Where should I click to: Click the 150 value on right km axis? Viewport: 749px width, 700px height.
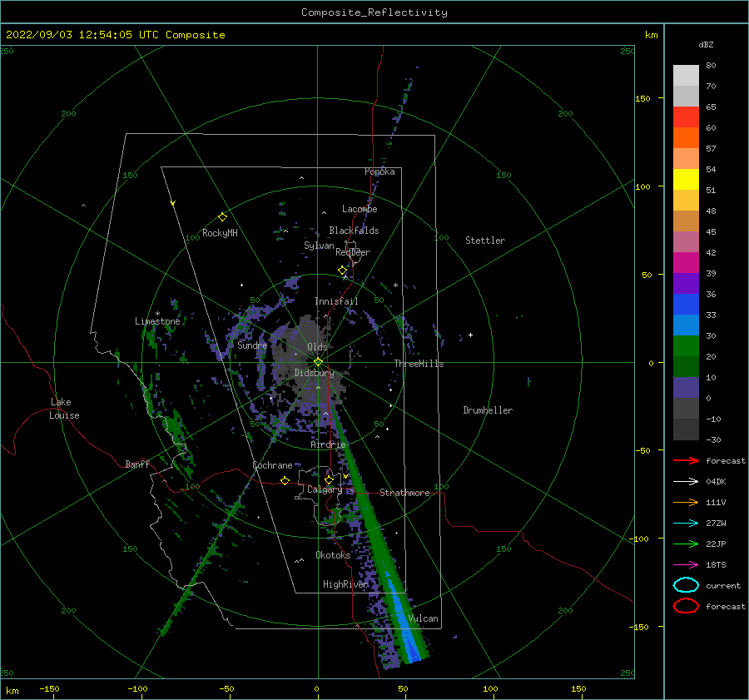click(642, 98)
